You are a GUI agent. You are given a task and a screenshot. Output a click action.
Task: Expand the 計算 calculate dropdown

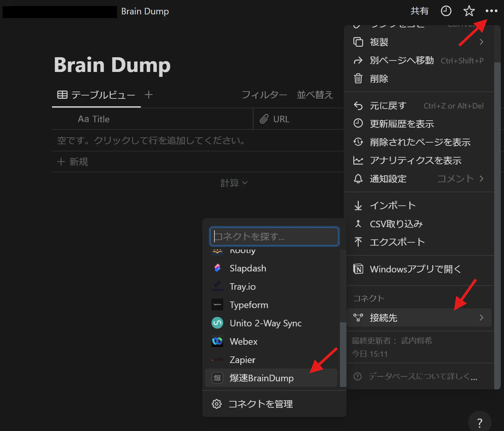pyautogui.click(x=234, y=183)
